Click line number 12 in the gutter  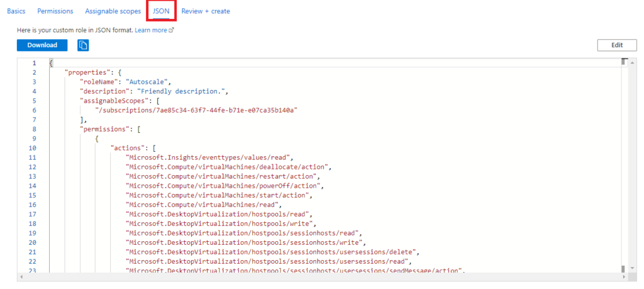pyautogui.click(x=33, y=167)
